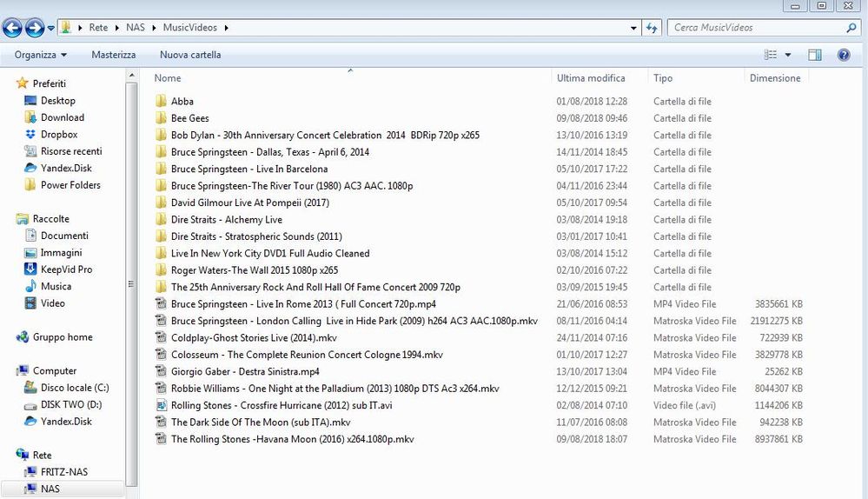Click the Musica note icon in sidebar
The height and width of the screenshot is (499, 868).
pyautogui.click(x=30, y=286)
